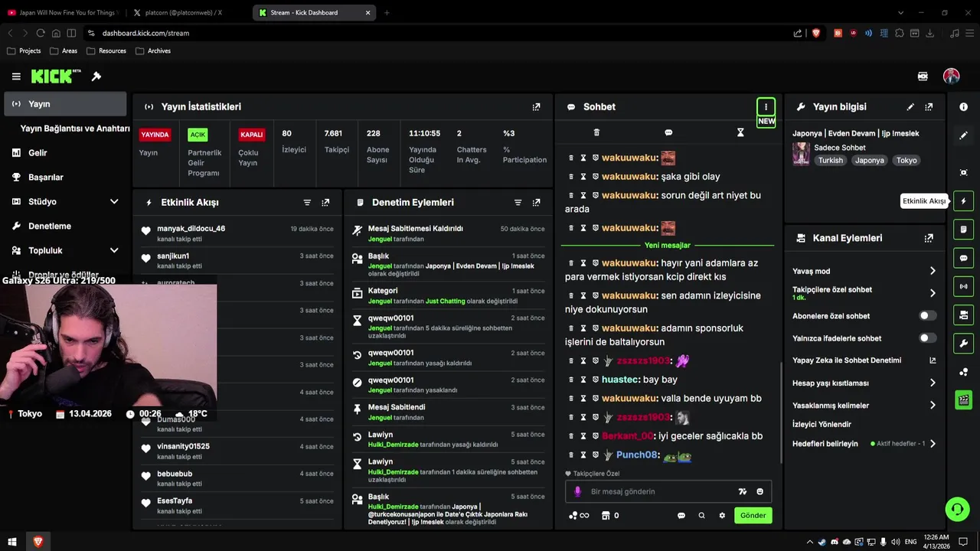980x551 pixels.
Task: Click the Brave Shields icon in address bar
Action: [x=816, y=33]
